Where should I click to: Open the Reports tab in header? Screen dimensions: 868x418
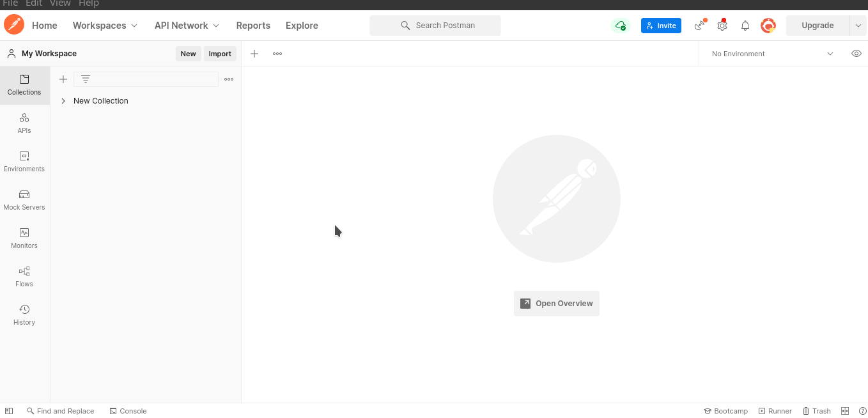coord(253,26)
